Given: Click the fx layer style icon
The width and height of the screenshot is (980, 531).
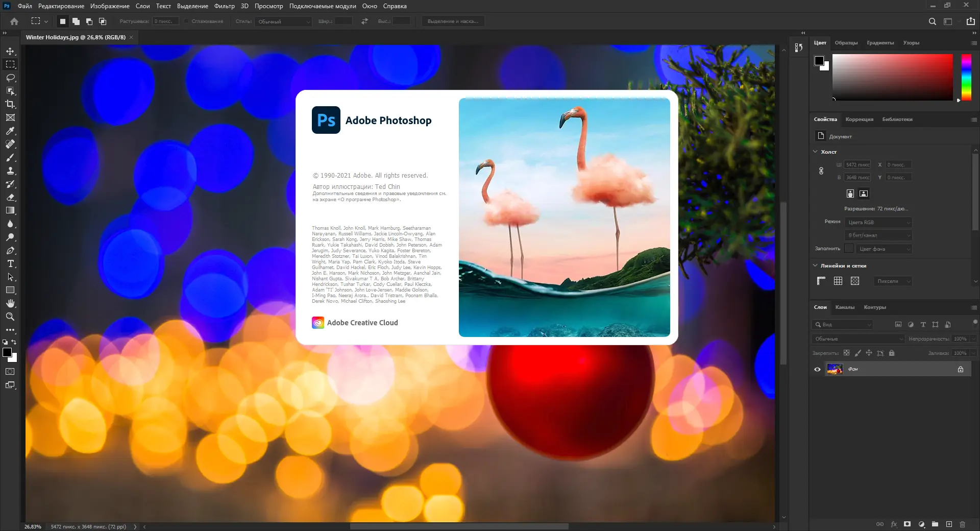Looking at the screenshot, I should pos(894,524).
